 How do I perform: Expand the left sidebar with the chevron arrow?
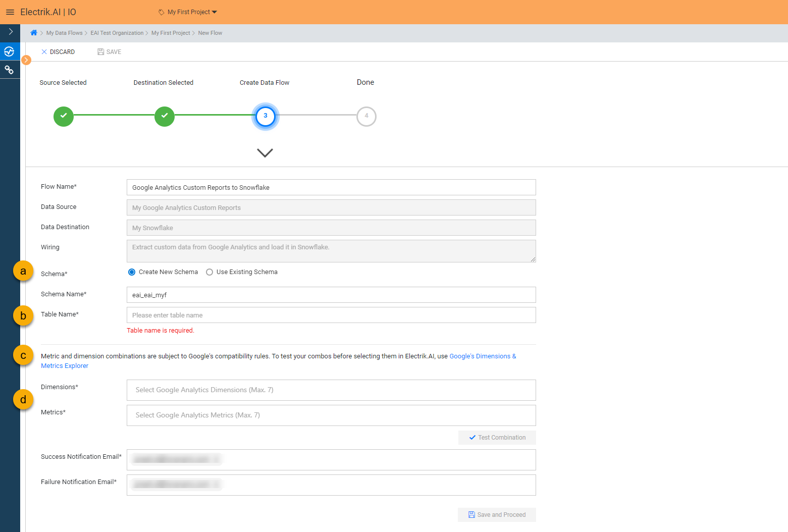coord(10,31)
